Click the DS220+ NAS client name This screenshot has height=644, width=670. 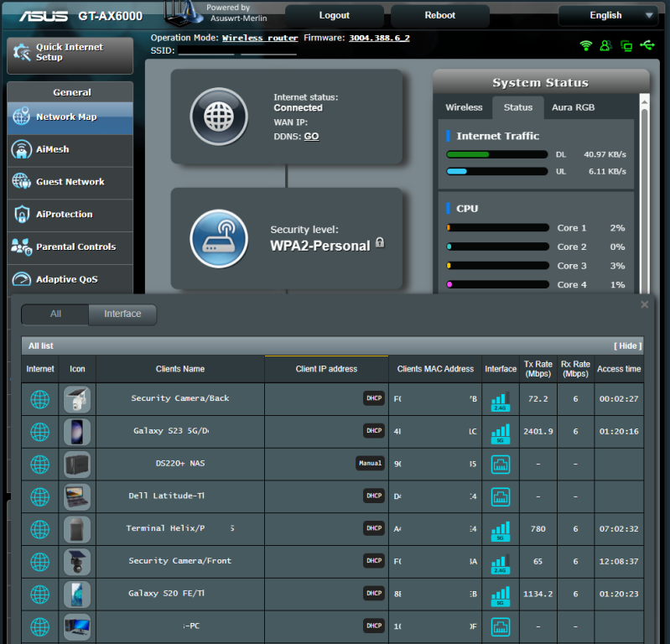(180, 463)
